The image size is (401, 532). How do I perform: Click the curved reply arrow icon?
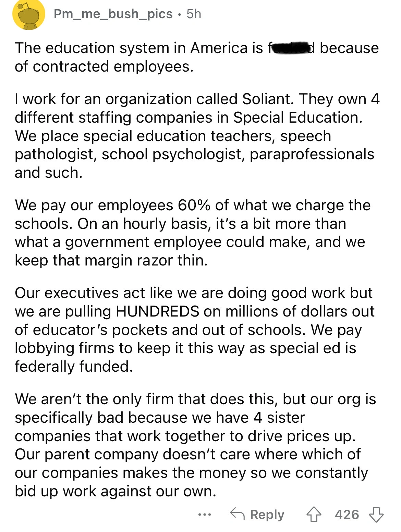[x=237, y=514]
